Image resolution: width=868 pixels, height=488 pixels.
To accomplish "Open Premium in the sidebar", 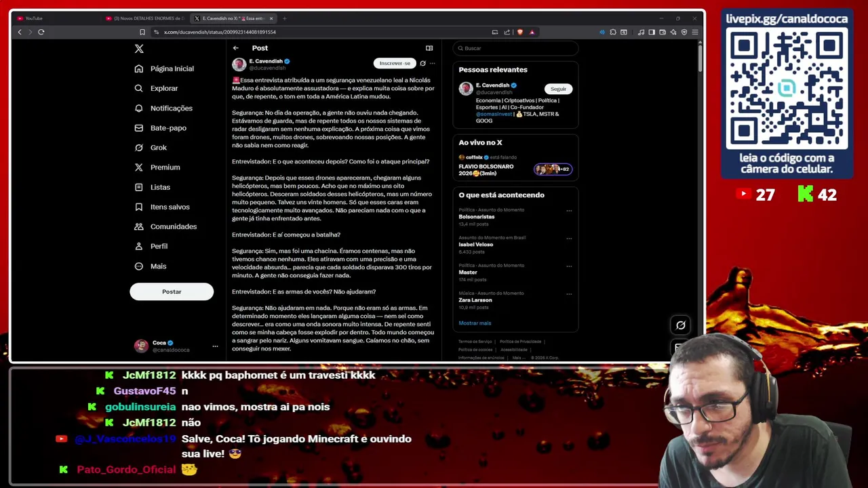I will (157, 167).
